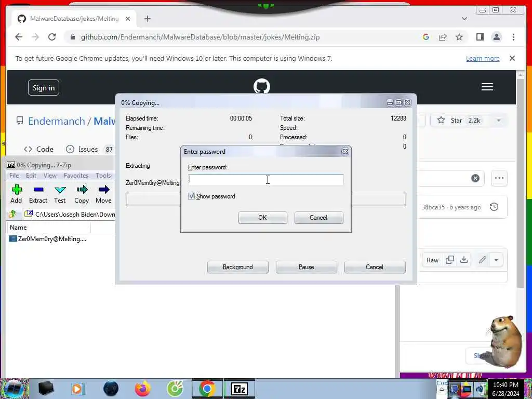Click the 7-Zip folder path field
Screen dimensions: 532x399
[x=70, y=214]
